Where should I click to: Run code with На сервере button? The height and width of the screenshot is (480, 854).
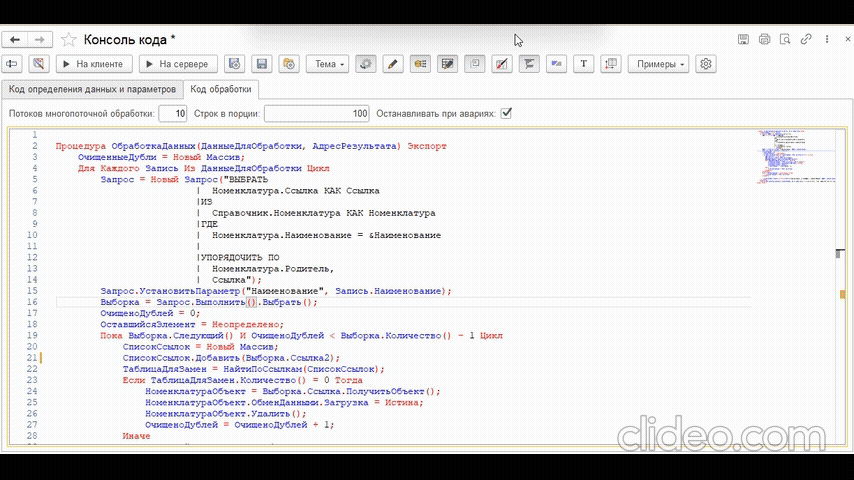pos(178,64)
